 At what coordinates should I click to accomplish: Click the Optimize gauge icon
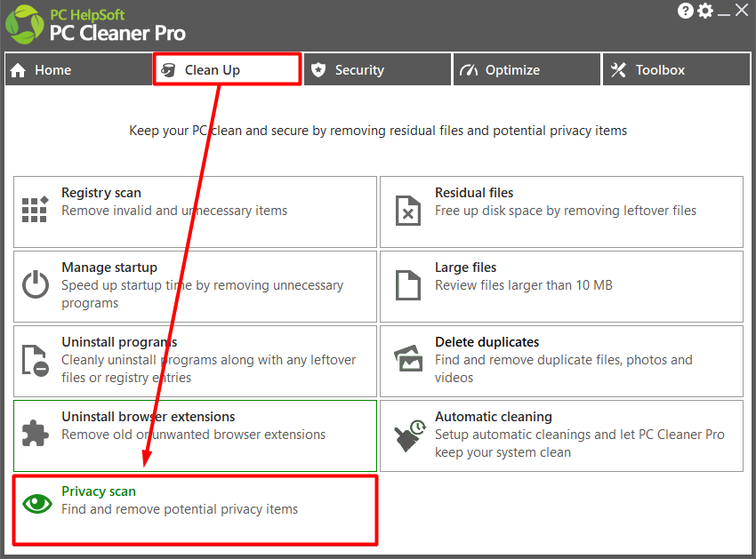tap(468, 70)
